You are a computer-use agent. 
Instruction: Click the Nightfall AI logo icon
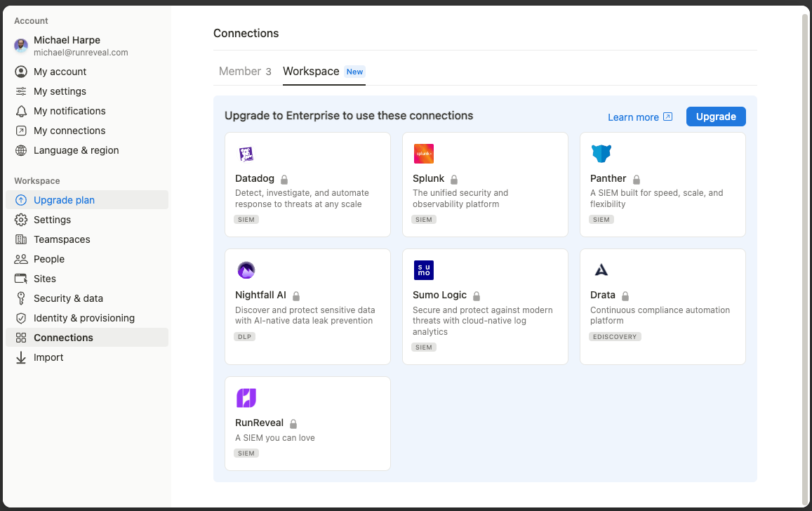click(x=246, y=270)
